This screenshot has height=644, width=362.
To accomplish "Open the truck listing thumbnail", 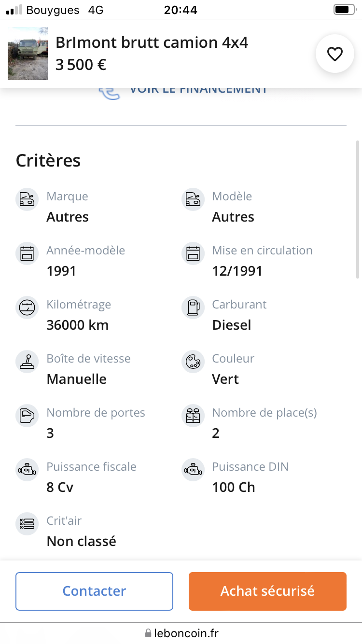I will tap(28, 54).
